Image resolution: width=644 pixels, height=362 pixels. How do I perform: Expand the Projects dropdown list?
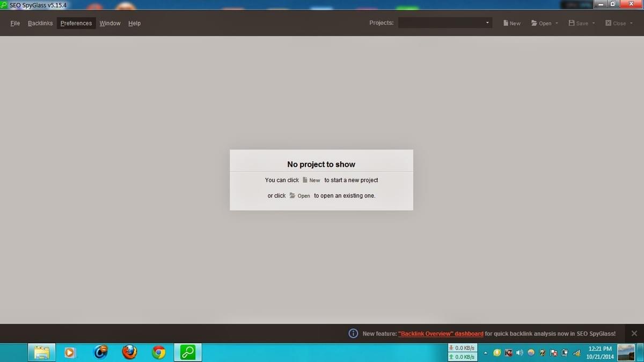click(x=487, y=23)
